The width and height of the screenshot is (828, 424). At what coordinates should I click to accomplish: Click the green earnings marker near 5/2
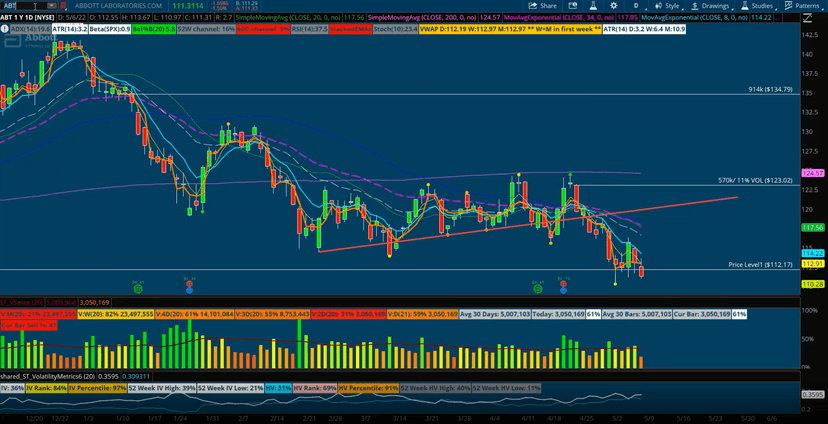[x=537, y=288]
